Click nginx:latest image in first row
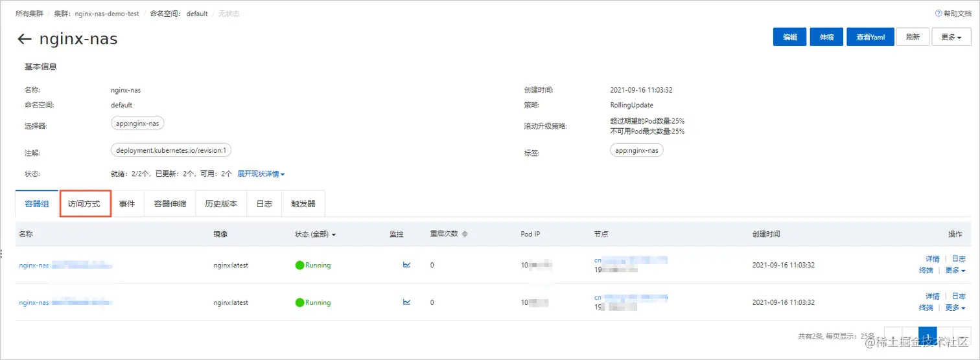Screen dimensions: 980x360 [231, 265]
